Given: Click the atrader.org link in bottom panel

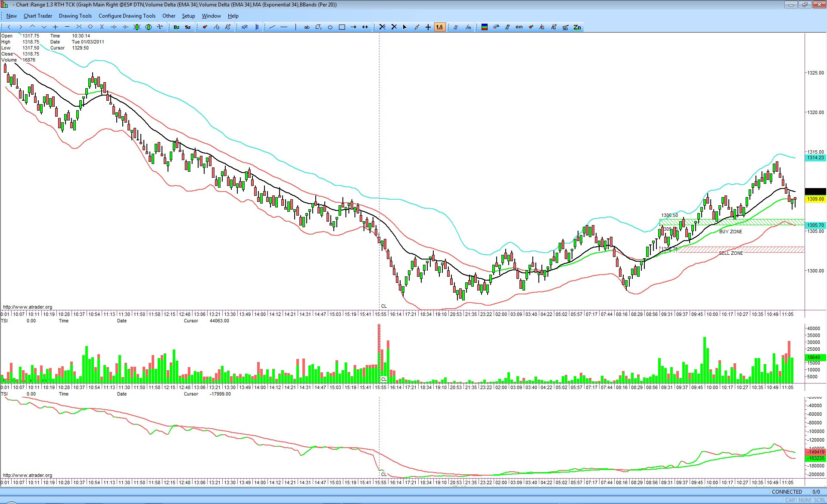Looking at the screenshot, I should tap(28, 475).
